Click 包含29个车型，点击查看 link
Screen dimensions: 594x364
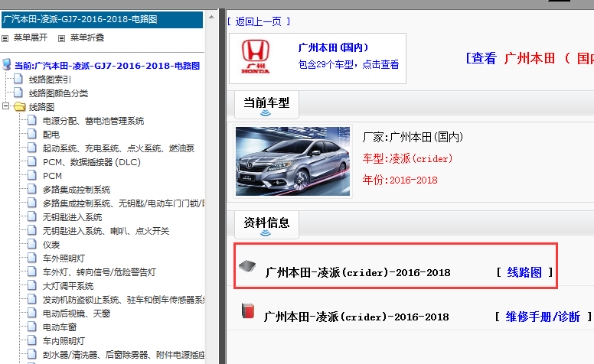[x=348, y=64]
